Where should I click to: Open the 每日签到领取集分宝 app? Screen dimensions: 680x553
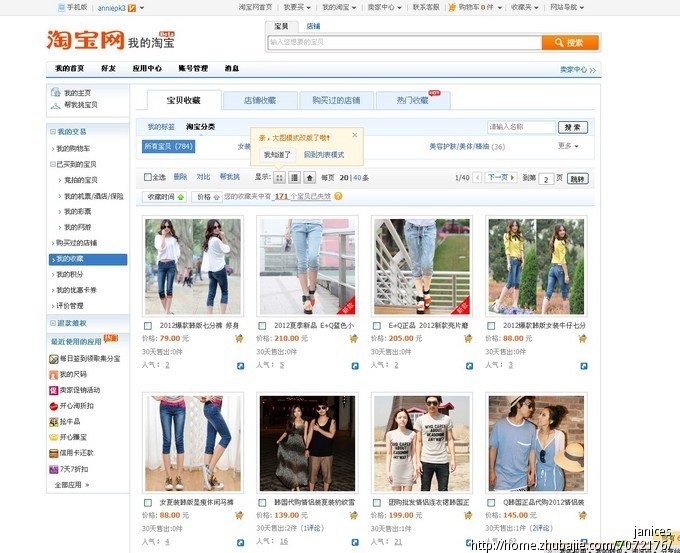point(85,359)
